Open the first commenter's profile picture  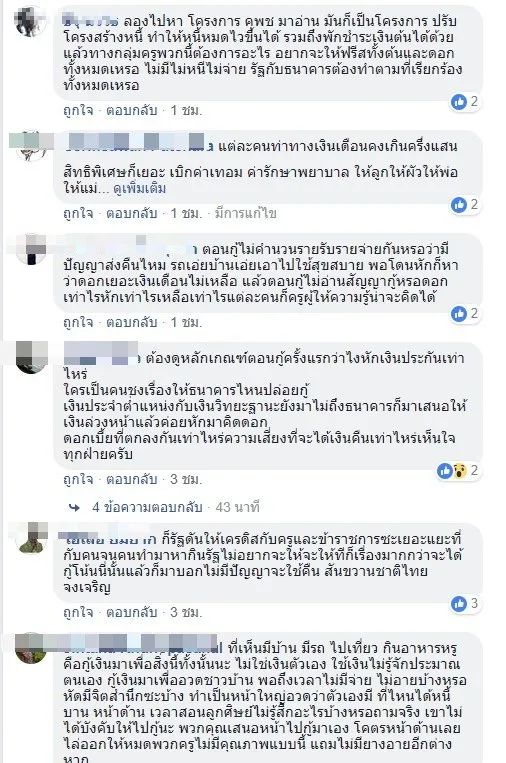point(31,22)
